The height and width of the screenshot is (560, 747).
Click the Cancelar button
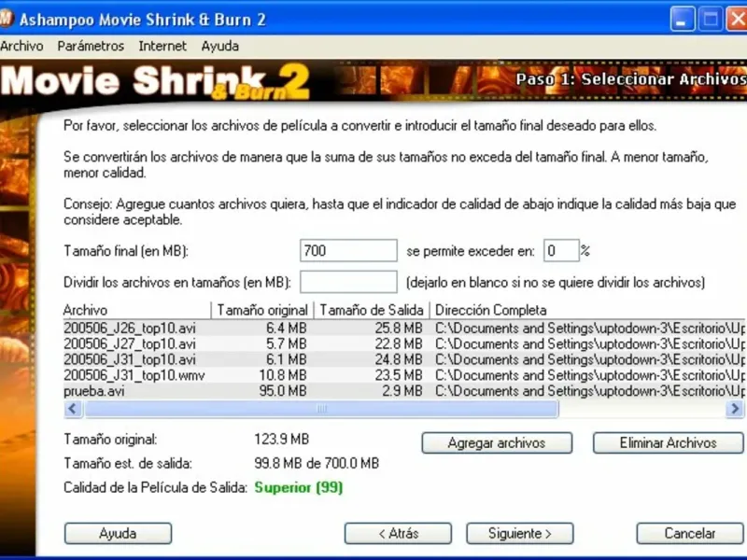pos(690,533)
